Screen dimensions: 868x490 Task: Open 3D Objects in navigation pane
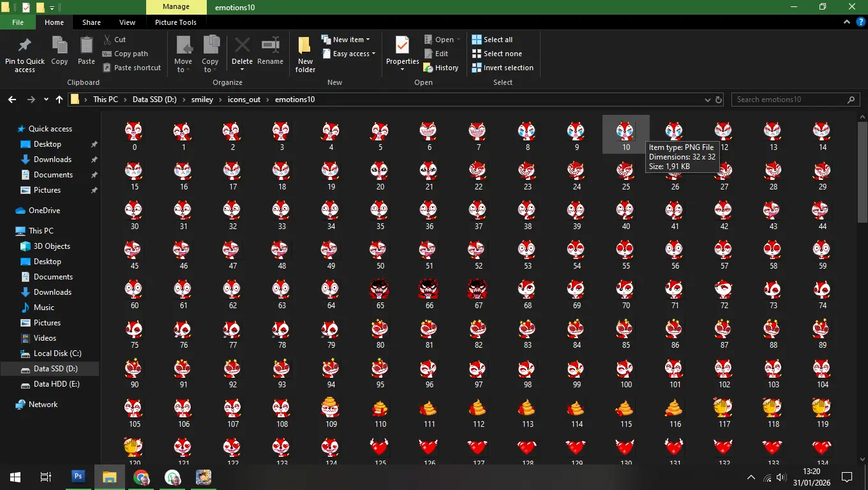click(x=52, y=246)
